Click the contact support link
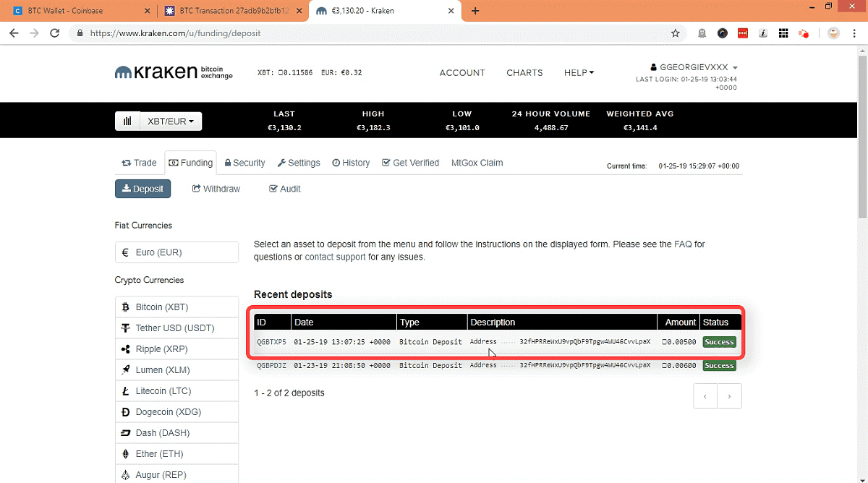The image size is (868, 483). 335,257
